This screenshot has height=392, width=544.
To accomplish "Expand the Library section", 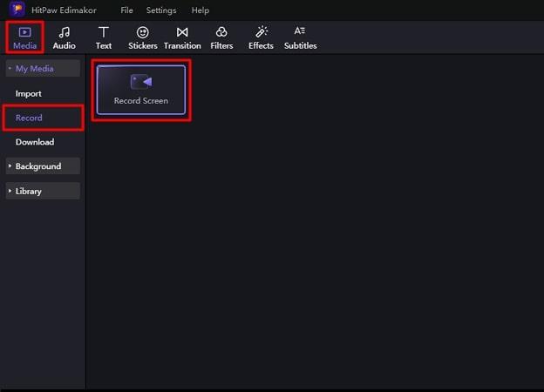I will [x=43, y=191].
